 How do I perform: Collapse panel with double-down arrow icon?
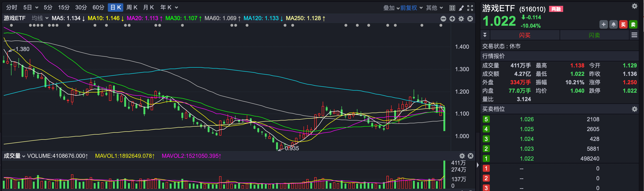click(x=485, y=35)
